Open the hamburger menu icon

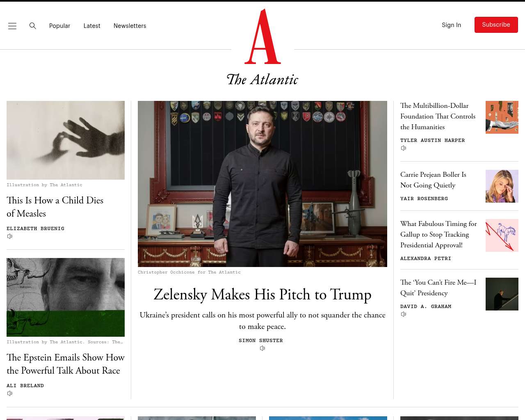[12, 26]
